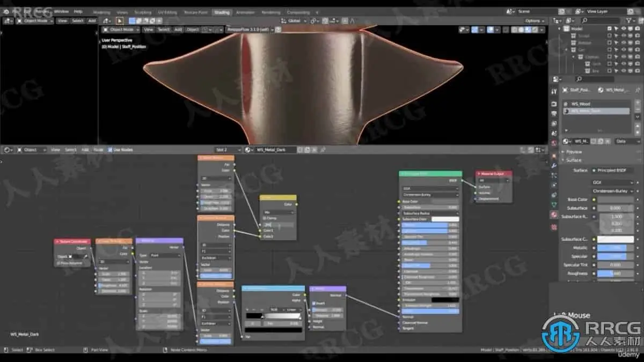Image resolution: width=644 pixels, height=362 pixels.
Task: Click Emission color swatch on Principled BSDF node
Action: pos(445,300)
